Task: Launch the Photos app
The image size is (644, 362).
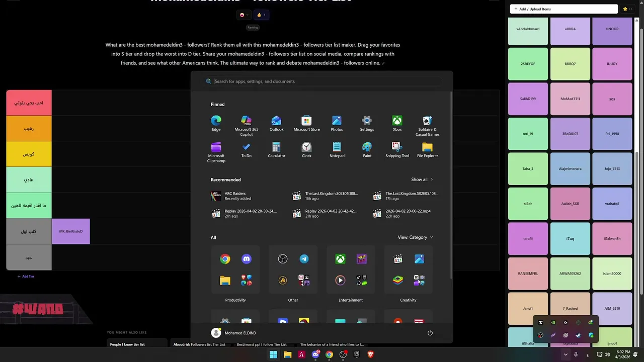Action: (x=337, y=124)
